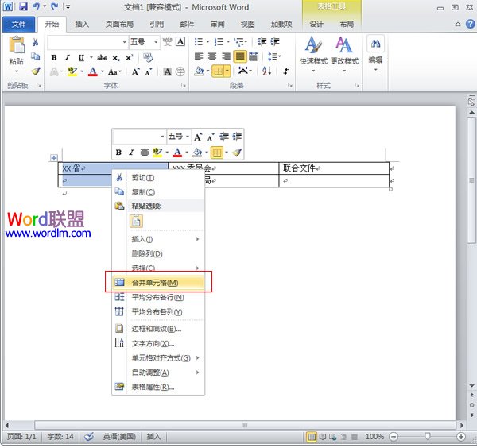Open the paragraph dialog launcher

click(x=290, y=86)
